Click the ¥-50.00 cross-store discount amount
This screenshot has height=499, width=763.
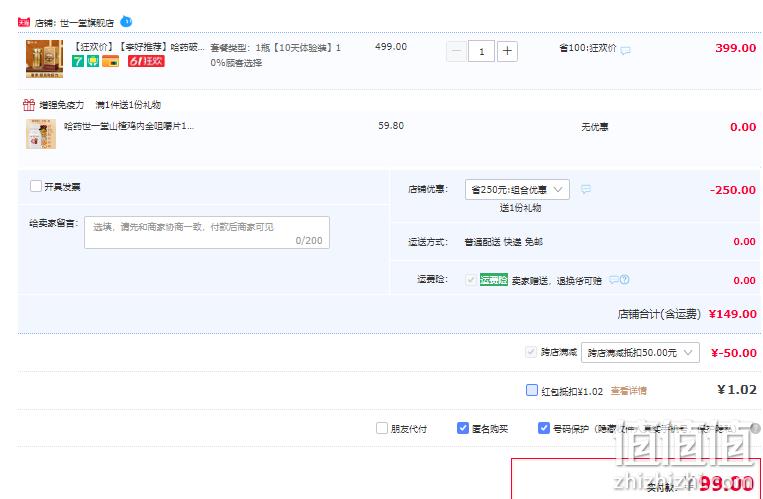[x=734, y=353]
